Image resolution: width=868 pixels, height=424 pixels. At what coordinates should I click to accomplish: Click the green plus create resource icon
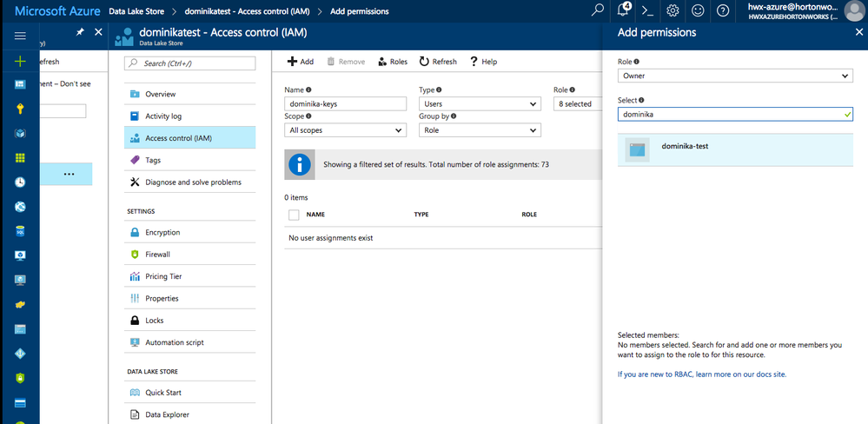click(x=20, y=62)
